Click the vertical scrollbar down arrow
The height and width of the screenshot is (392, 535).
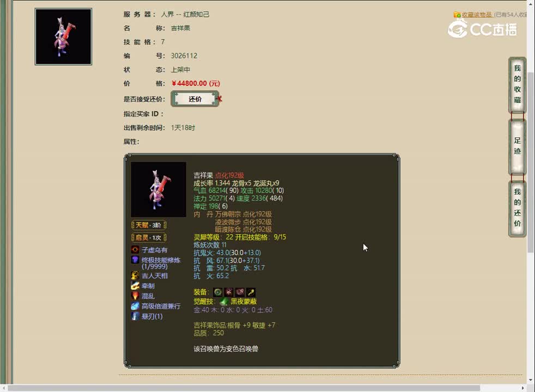531,380
